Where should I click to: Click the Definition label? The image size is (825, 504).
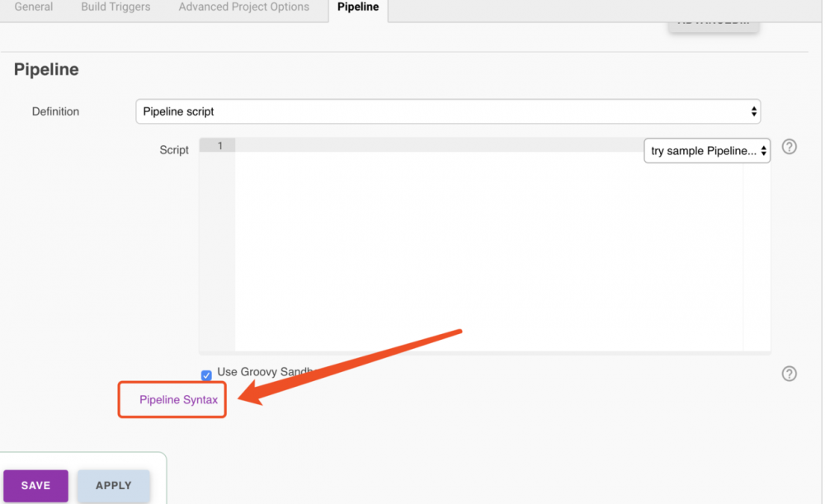55,111
